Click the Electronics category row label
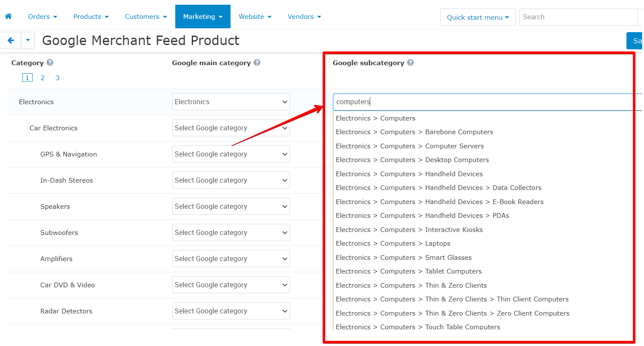 [36, 102]
